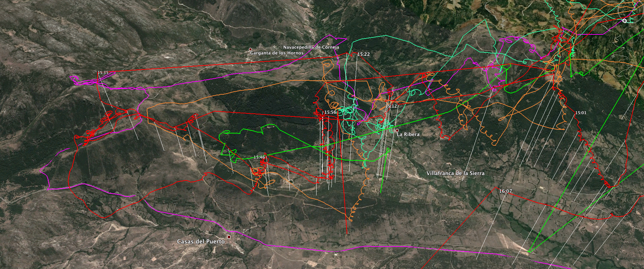This screenshot has height=269, width=644.
Task: Select the 15:46 track time marker
Action: click(259, 157)
